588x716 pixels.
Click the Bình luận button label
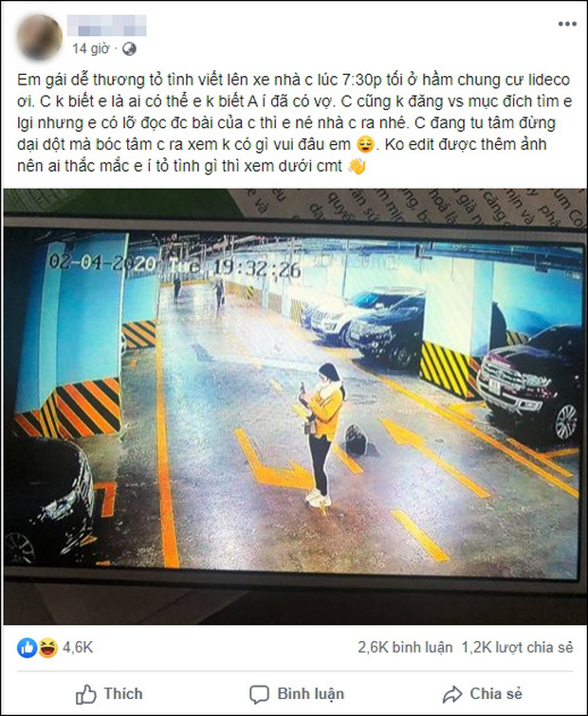click(x=310, y=694)
